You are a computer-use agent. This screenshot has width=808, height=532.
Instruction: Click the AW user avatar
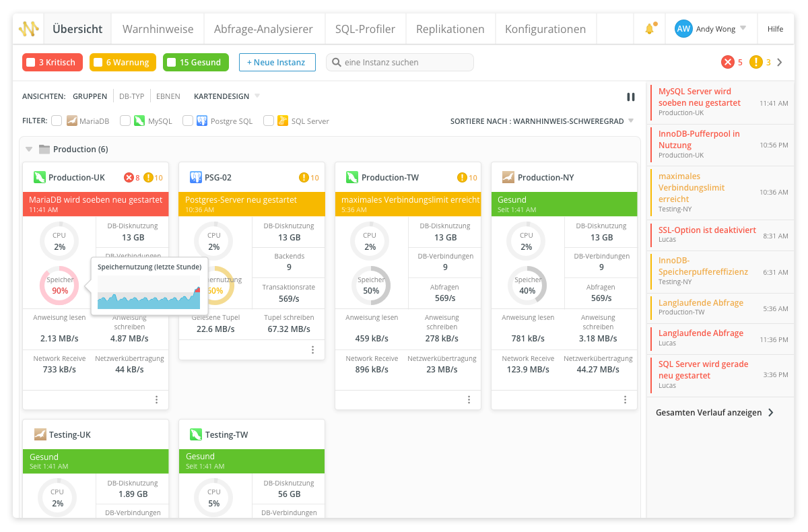tap(683, 29)
